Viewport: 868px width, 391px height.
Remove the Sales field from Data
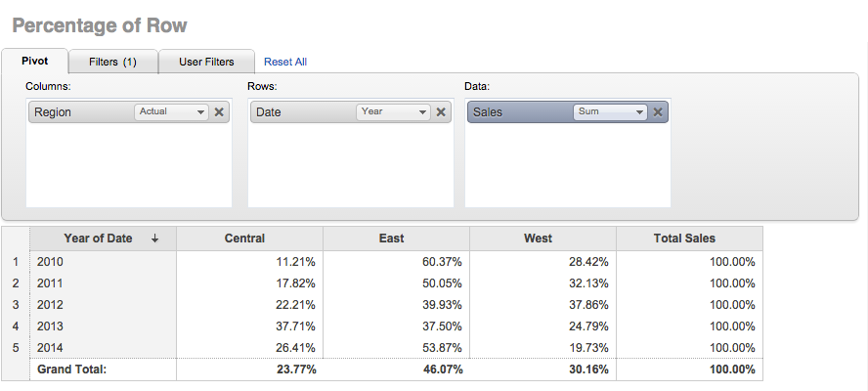click(x=658, y=112)
